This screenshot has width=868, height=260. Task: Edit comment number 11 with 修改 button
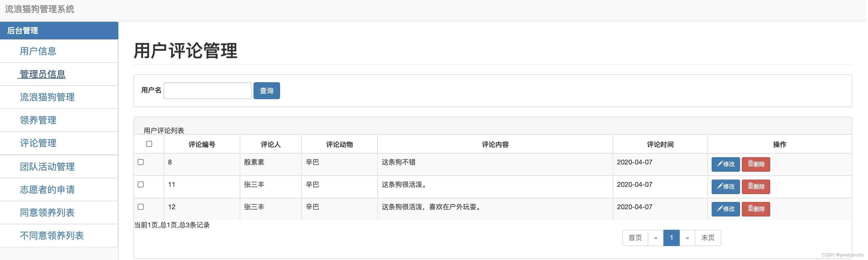pos(727,187)
